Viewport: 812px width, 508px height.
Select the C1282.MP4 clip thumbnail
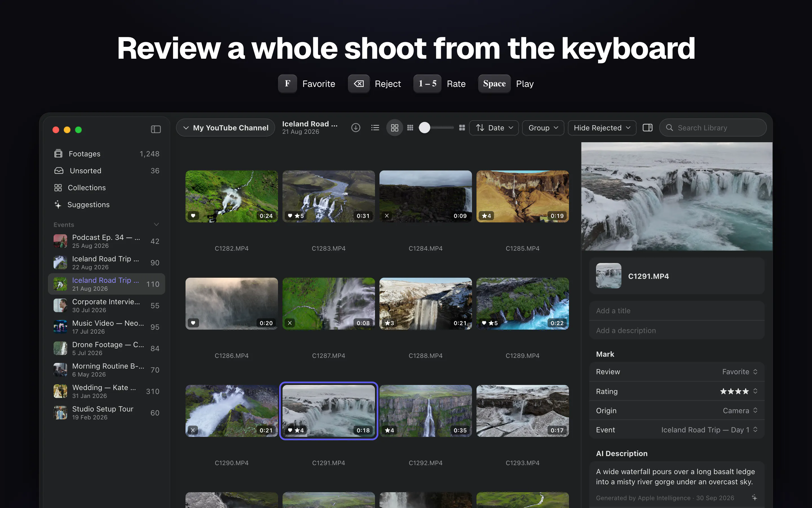[x=231, y=196]
